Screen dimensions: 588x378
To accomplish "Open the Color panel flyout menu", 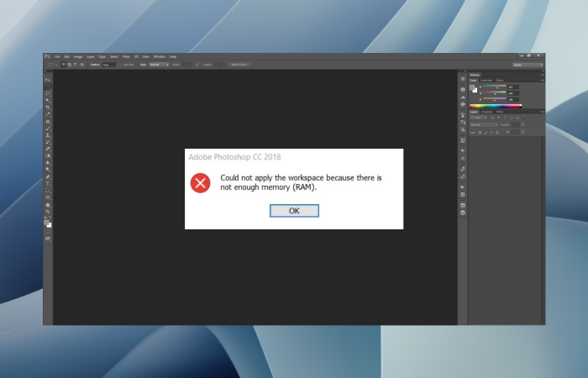I will pos(543,81).
